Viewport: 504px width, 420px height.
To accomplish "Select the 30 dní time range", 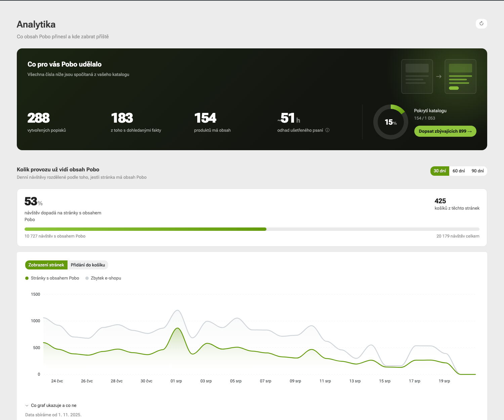I will [x=440, y=171].
